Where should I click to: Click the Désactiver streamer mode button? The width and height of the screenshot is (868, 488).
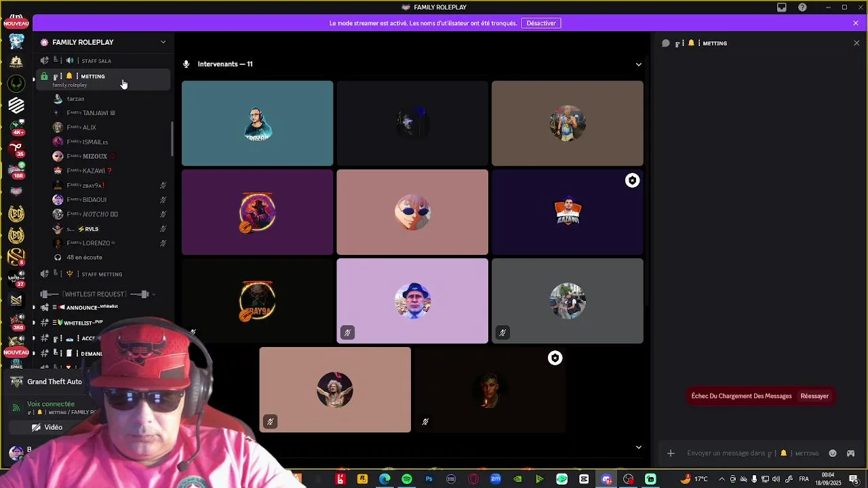[x=541, y=23]
